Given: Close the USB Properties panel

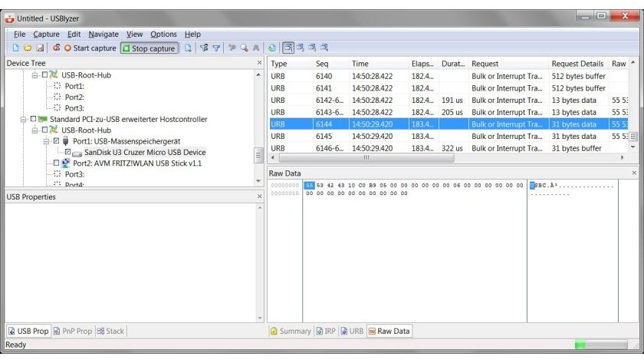Looking at the screenshot, I should (x=259, y=196).
